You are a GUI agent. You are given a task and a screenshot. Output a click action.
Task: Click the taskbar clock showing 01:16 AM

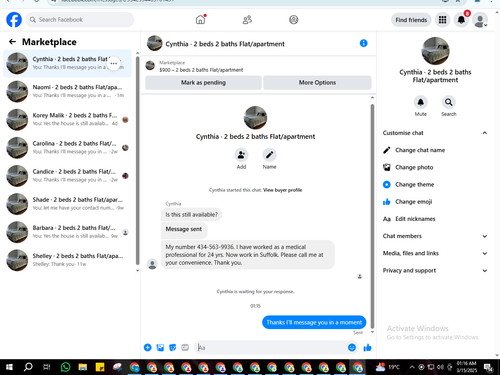[466, 367]
